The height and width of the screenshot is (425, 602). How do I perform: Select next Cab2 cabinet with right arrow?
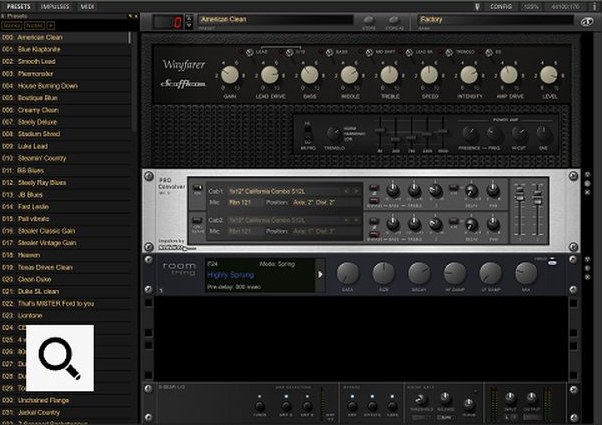pos(356,220)
